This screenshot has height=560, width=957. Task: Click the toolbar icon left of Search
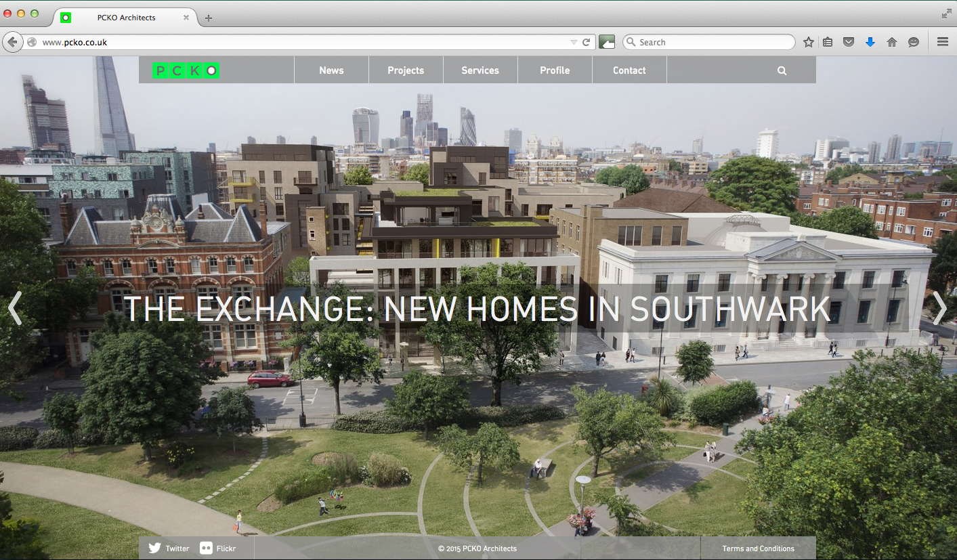click(x=607, y=42)
